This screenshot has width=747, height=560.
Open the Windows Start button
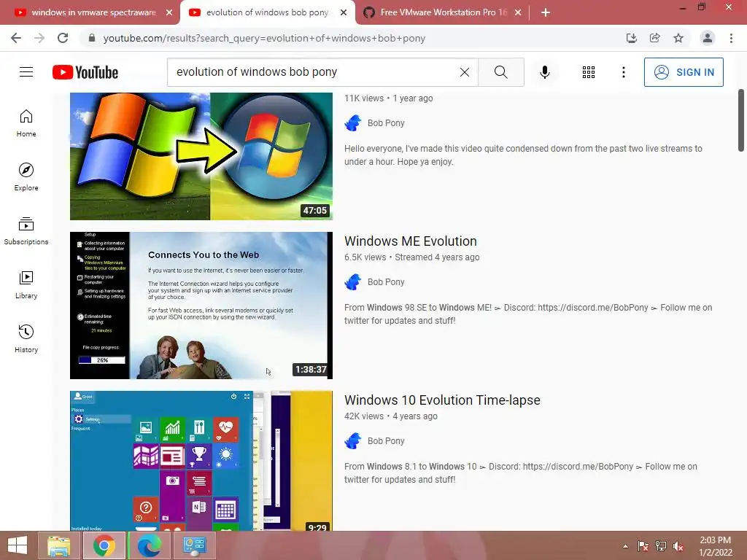point(18,545)
